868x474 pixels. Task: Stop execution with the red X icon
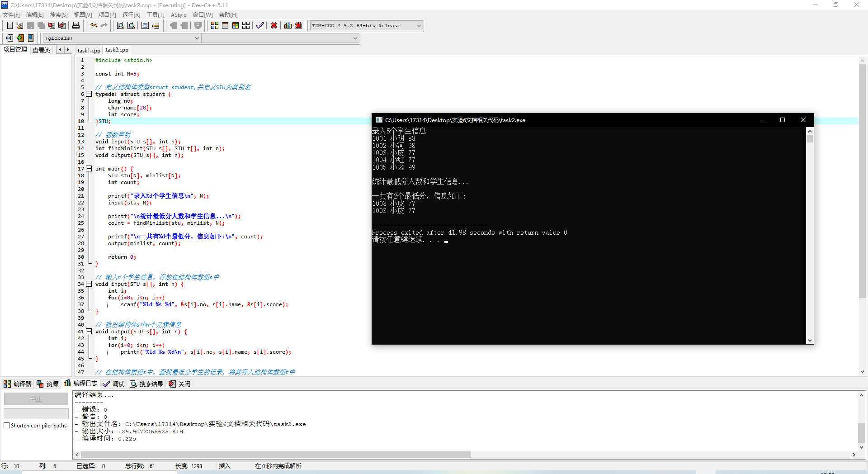point(274,25)
